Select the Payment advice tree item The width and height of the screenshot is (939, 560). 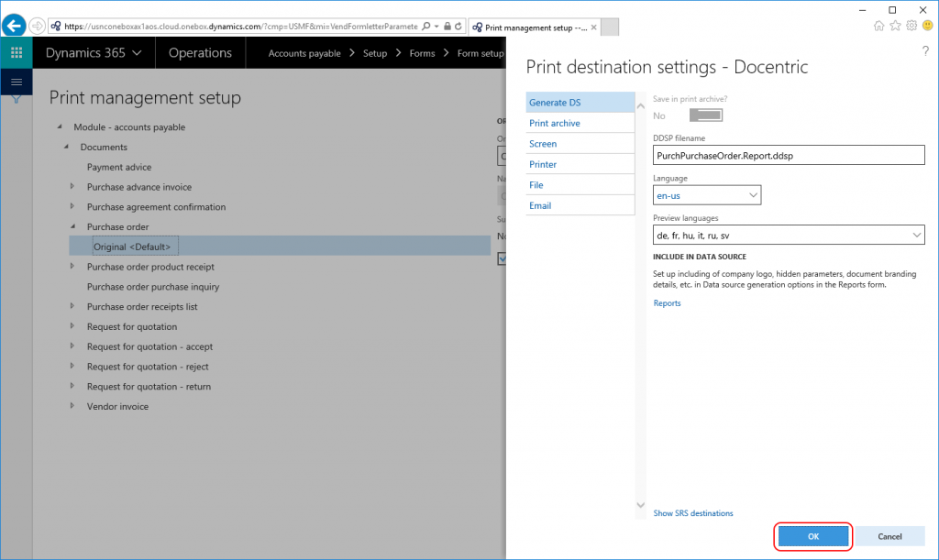119,167
